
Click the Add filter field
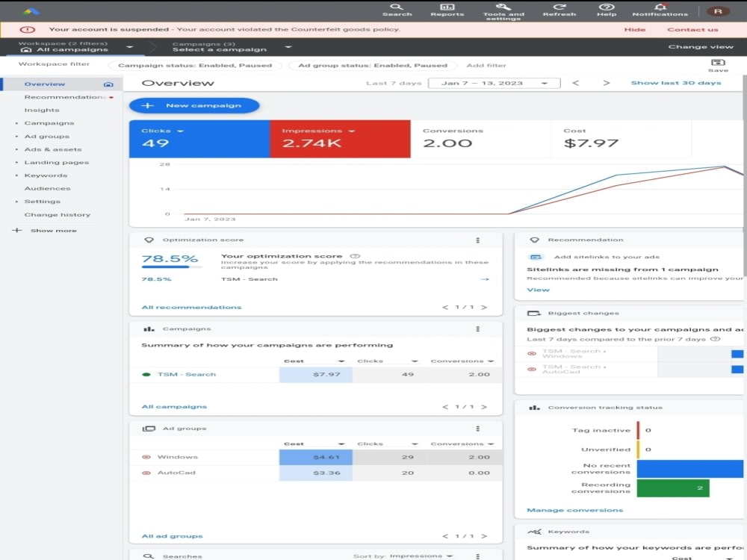(486, 65)
